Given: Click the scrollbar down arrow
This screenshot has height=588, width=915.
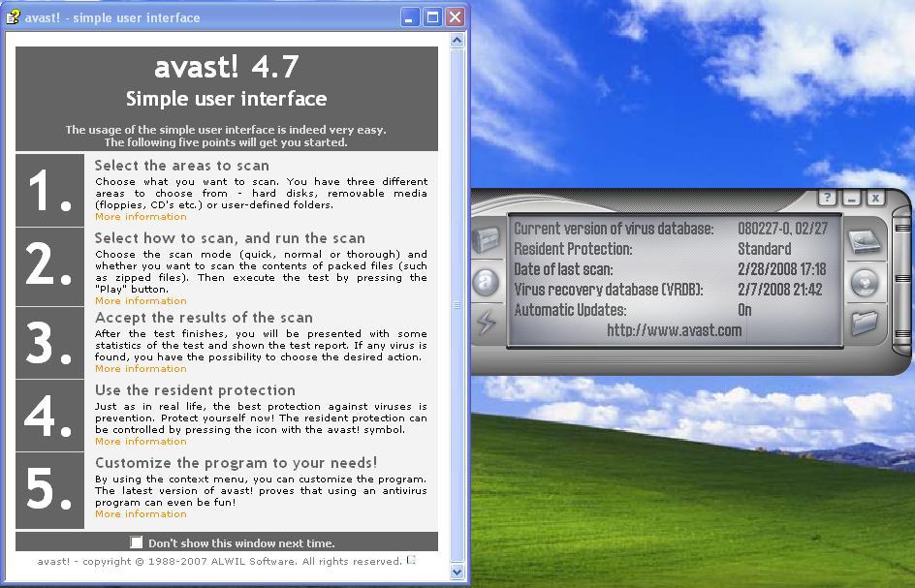Looking at the screenshot, I should [457, 572].
